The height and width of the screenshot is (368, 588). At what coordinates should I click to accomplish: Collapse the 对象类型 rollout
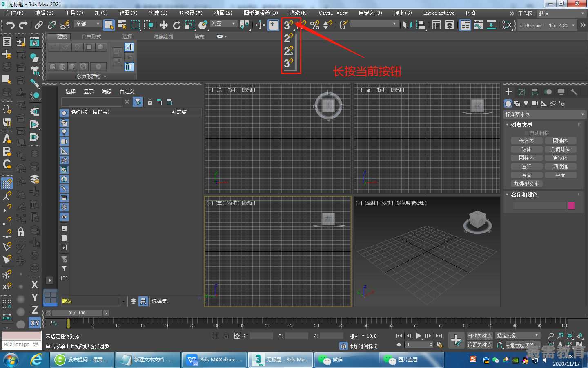click(521, 125)
